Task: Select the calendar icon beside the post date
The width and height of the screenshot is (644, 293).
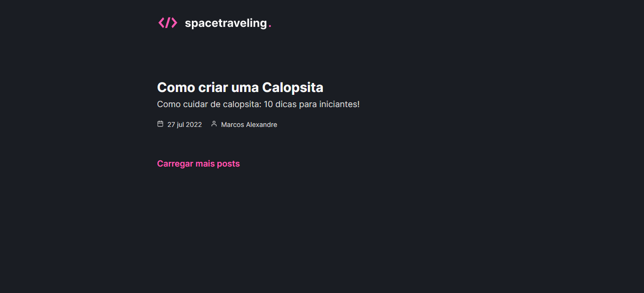Action: point(160,124)
